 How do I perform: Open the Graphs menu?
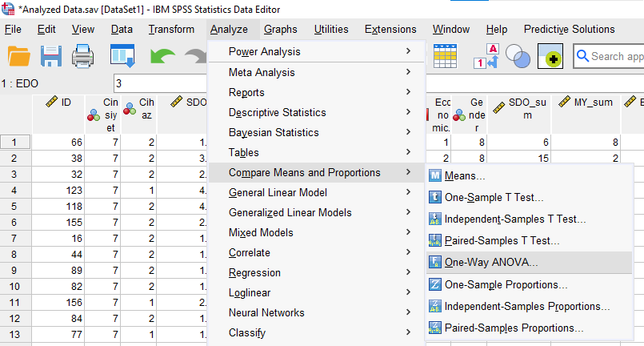click(x=280, y=30)
